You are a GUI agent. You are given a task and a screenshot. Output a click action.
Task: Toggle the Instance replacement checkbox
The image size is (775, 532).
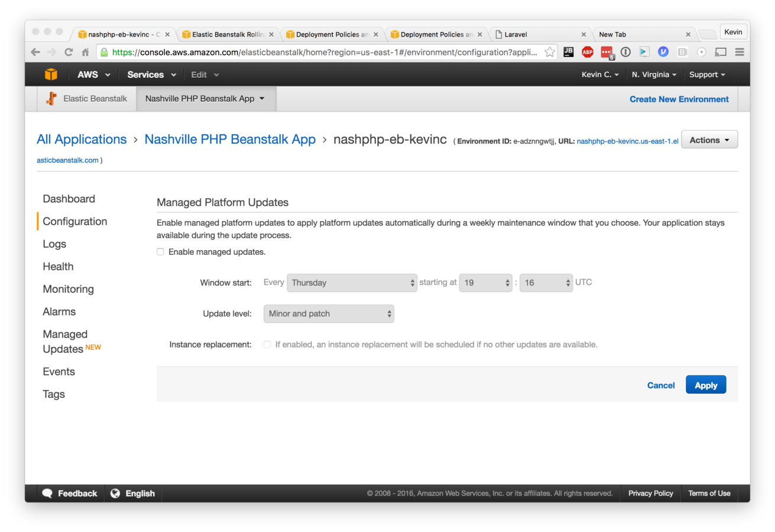(267, 344)
